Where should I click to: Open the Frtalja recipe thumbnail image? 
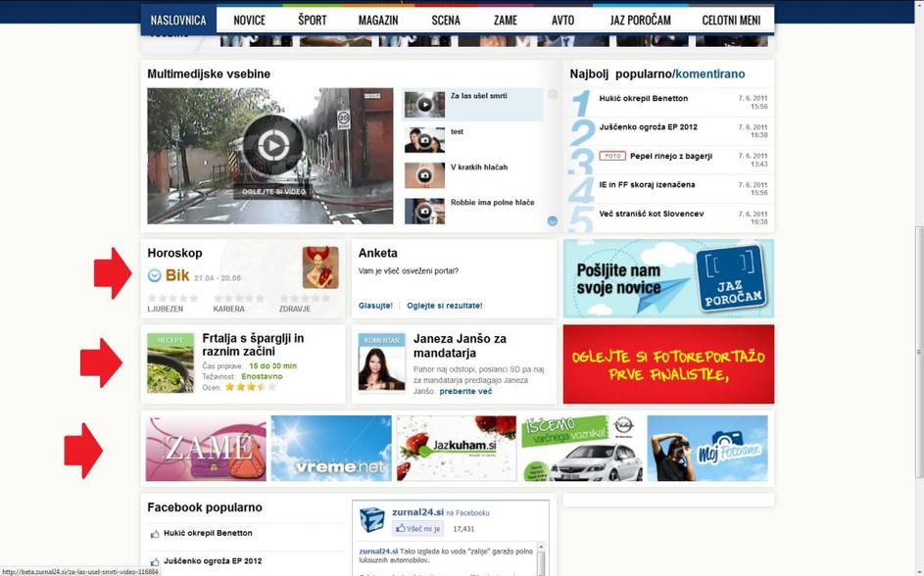[170, 363]
